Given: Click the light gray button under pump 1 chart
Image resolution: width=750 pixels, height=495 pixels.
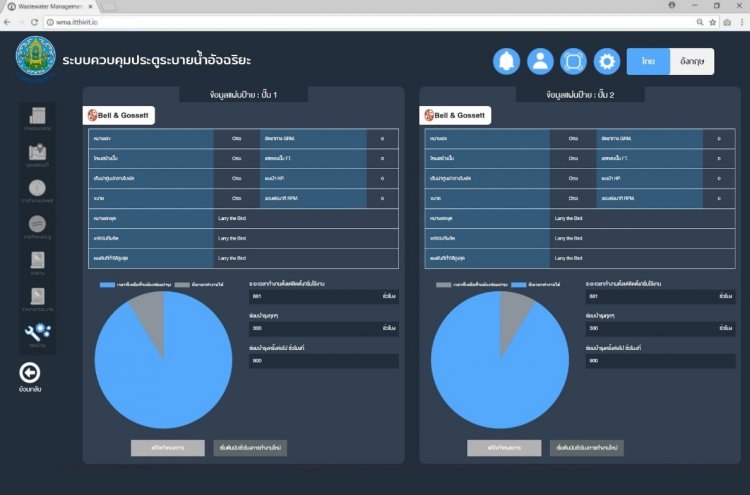Looking at the screenshot, I should 167,448.
